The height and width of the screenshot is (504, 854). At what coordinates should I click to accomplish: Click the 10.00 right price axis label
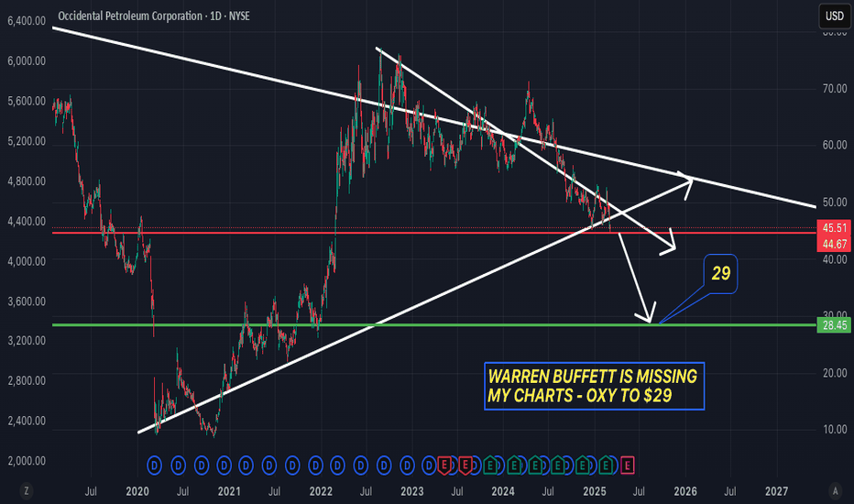click(835, 430)
